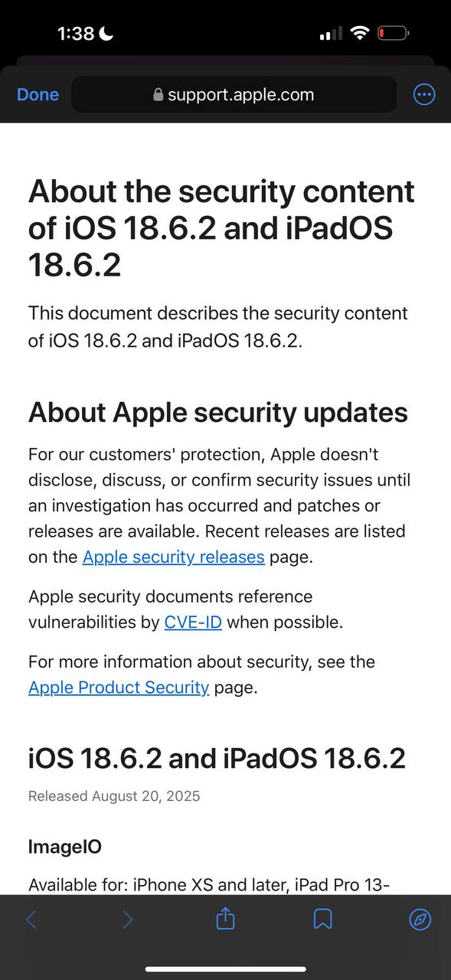The width and height of the screenshot is (451, 980).
Task: Go forward with the right arrow
Action: pos(128,920)
